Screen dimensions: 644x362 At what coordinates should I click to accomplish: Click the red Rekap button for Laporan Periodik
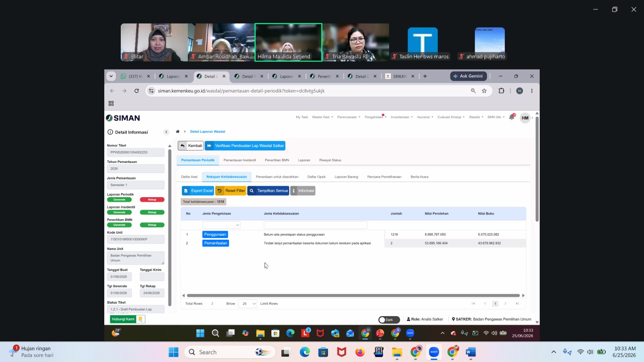pos(152,200)
